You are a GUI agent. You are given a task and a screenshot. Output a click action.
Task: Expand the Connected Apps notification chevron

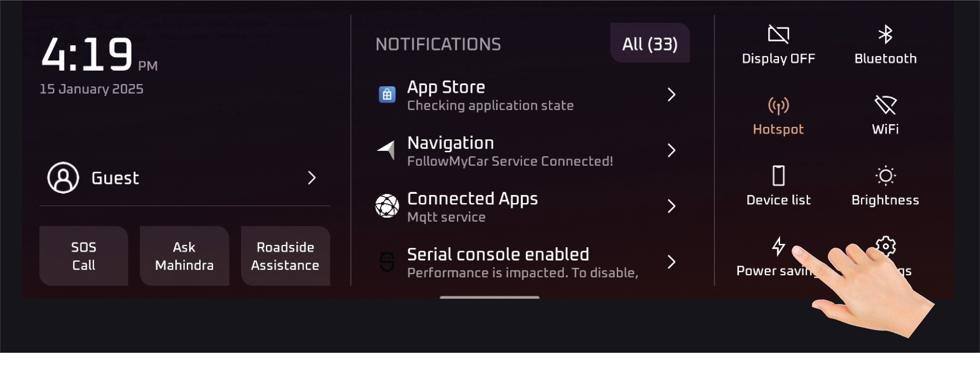(671, 206)
